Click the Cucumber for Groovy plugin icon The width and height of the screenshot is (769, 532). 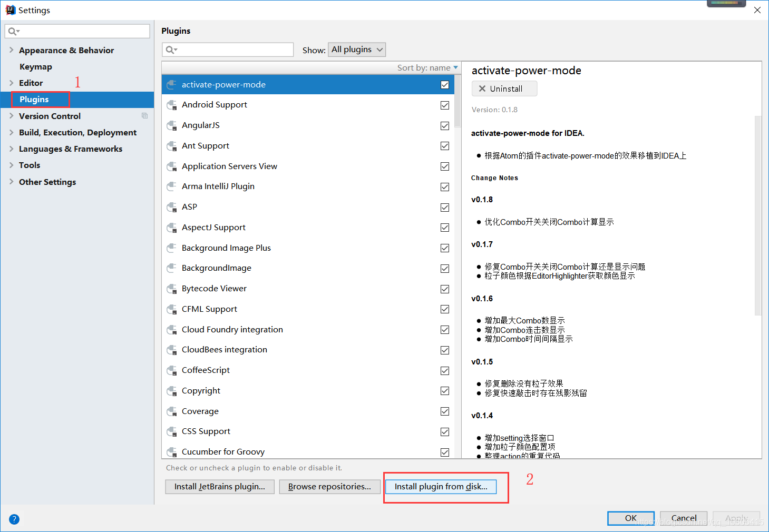pyautogui.click(x=171, y=452)
